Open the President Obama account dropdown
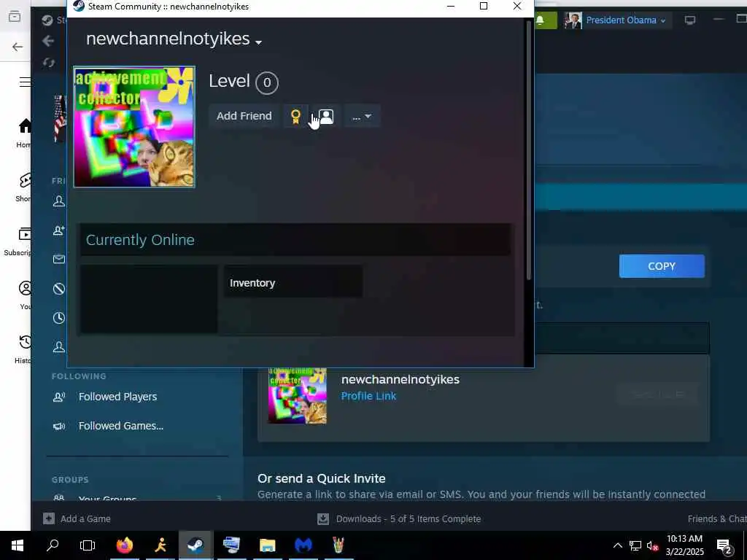This screenshot has width=747, height=560. pyautogui.click(x=625, y=20)
